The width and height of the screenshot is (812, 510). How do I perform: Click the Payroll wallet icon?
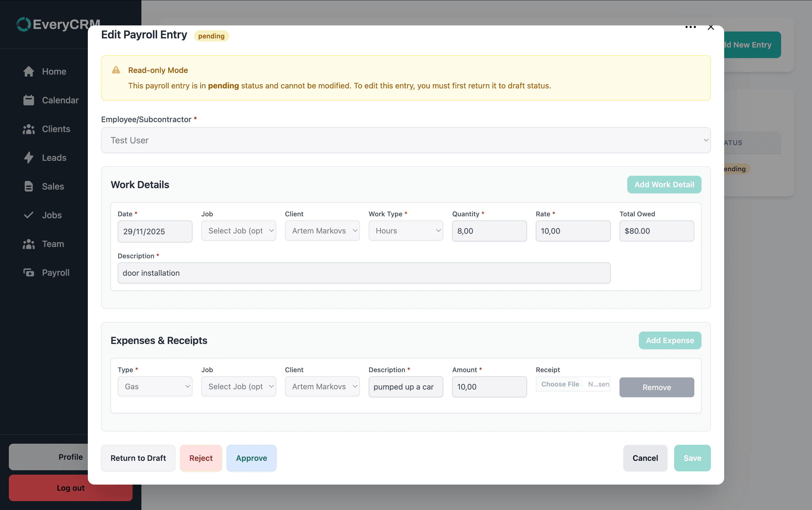pyautogui.click(x=29, y=272)
